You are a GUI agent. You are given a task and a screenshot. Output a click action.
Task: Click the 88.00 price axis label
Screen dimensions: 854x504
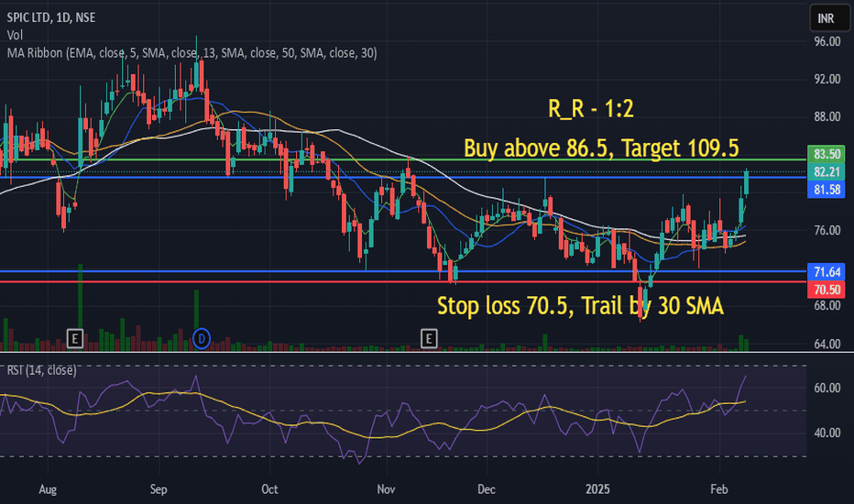pyautogui.click(x=827, y=117)
